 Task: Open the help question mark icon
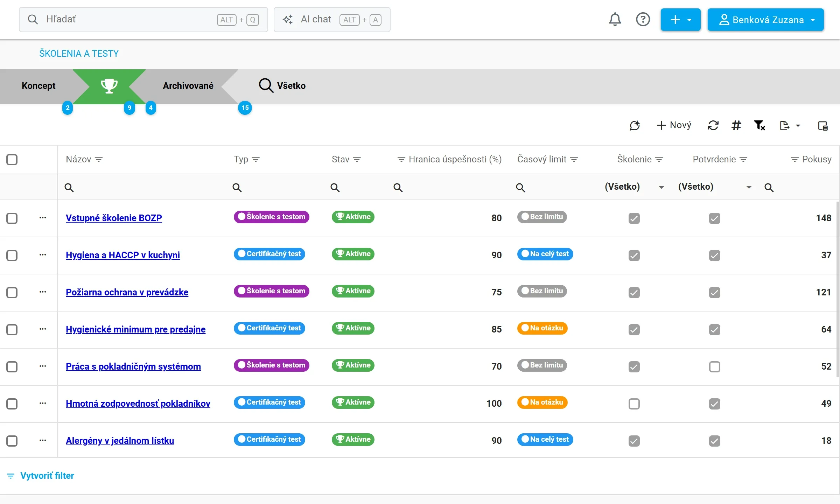(643, 20)
